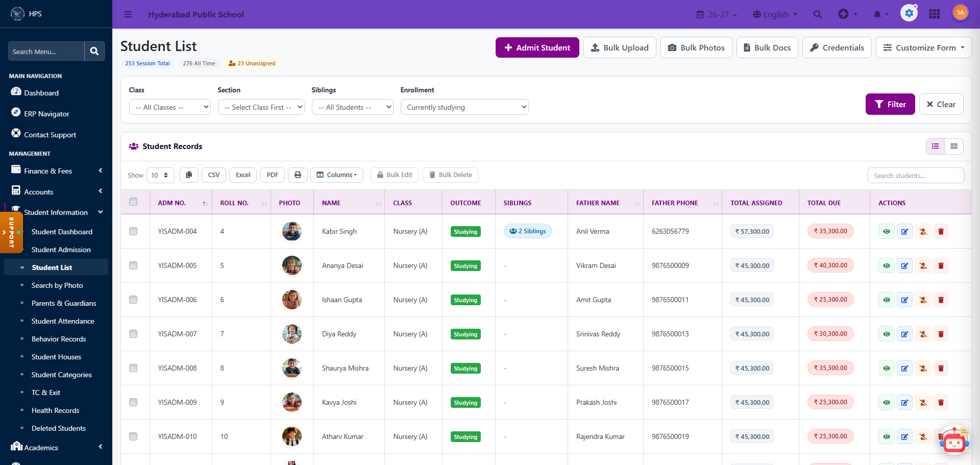Screen dimensions: 980x465
Task: Click the copy table icon button
Action: point(189,175)
